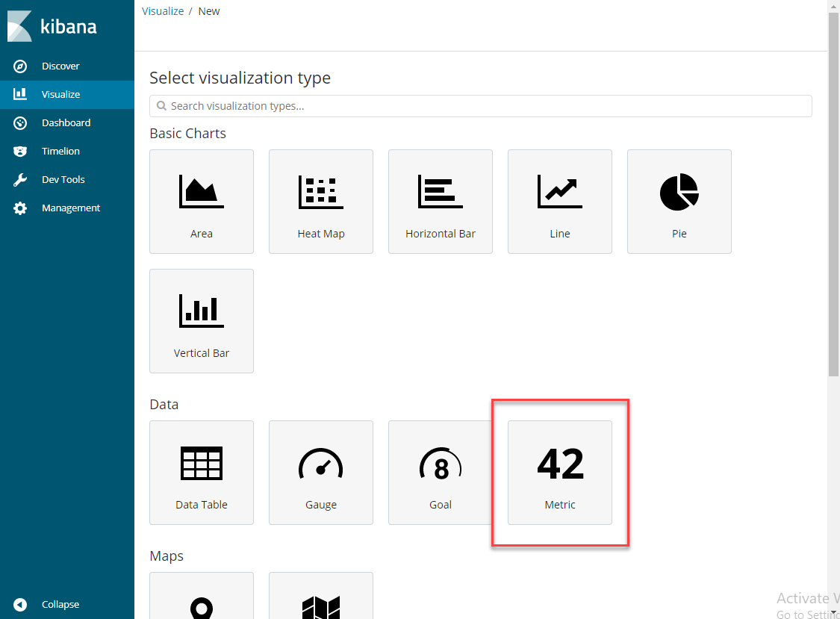Image resolution: width=840 pixels, height=619 pixels.
Task: Click the Management gear icon
Action: pos(20,208)
